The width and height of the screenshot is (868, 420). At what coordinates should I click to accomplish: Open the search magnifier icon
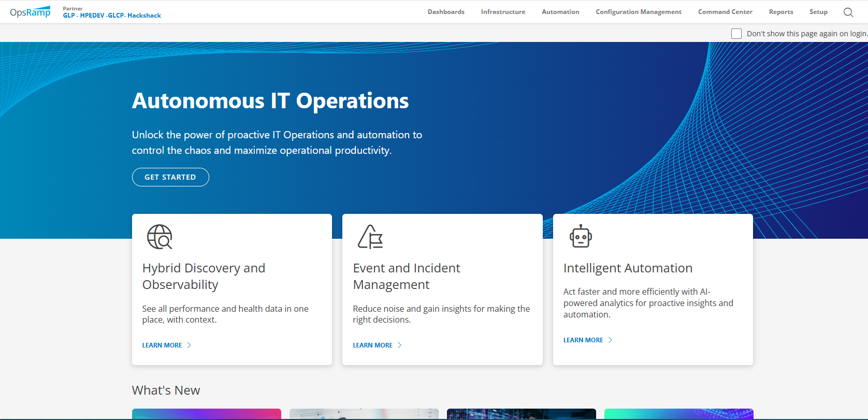coord(848,12)
